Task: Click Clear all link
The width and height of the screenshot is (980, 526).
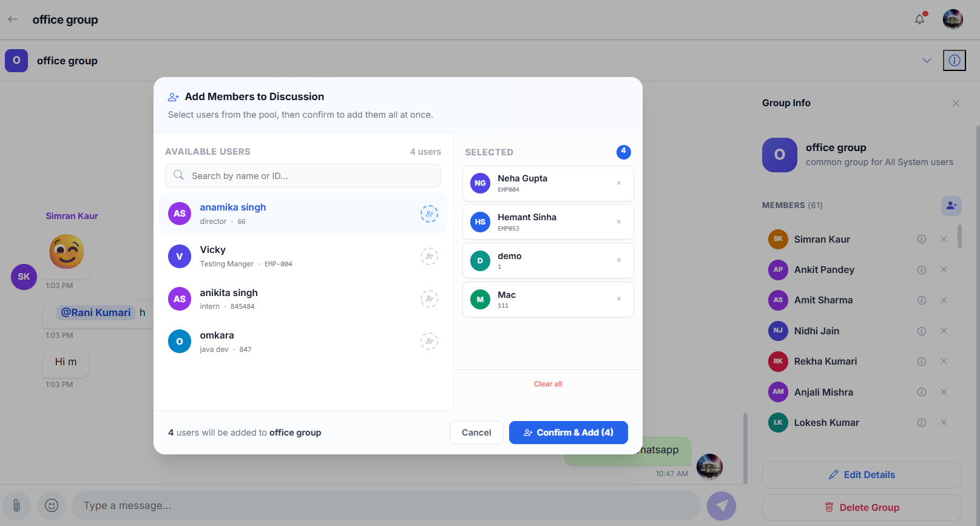Action: click(548, 384)
